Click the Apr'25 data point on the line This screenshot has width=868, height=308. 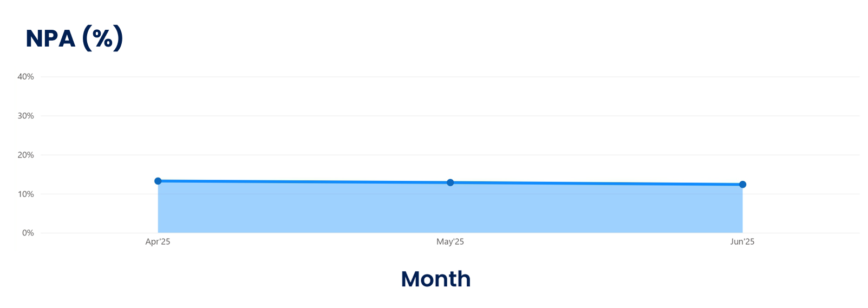pyautogui.click(x=158, y=181)
